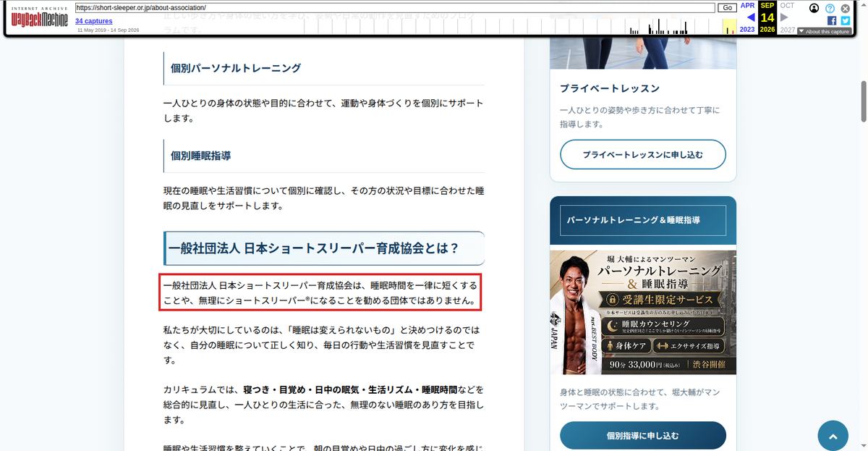Viewport: 868px width, 451px height.
Task: Focus the Wayback URL input field
Action: point(395,7)
